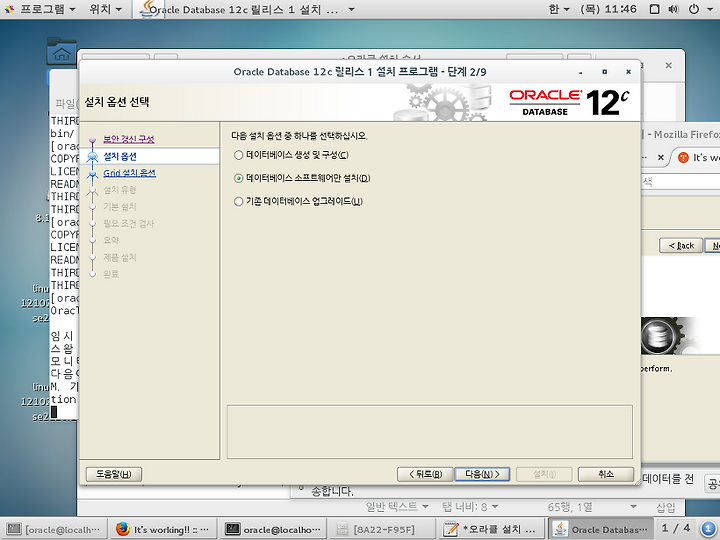Switch to *오라클 설치 editor taskbar item
Viewport: 720px width, 540px height.
point(490,529)
